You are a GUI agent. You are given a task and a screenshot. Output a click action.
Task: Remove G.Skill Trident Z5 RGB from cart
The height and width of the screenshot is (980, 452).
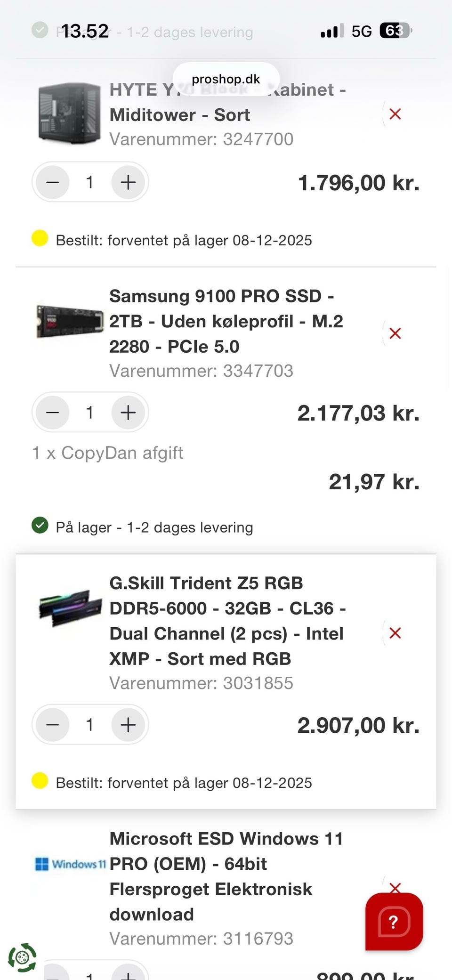(395, 633)
